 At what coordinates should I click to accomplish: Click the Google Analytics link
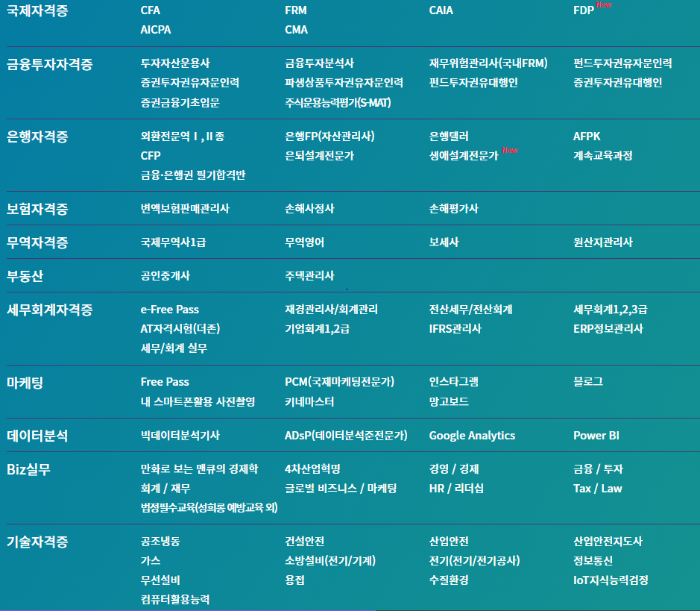(472, 435)
